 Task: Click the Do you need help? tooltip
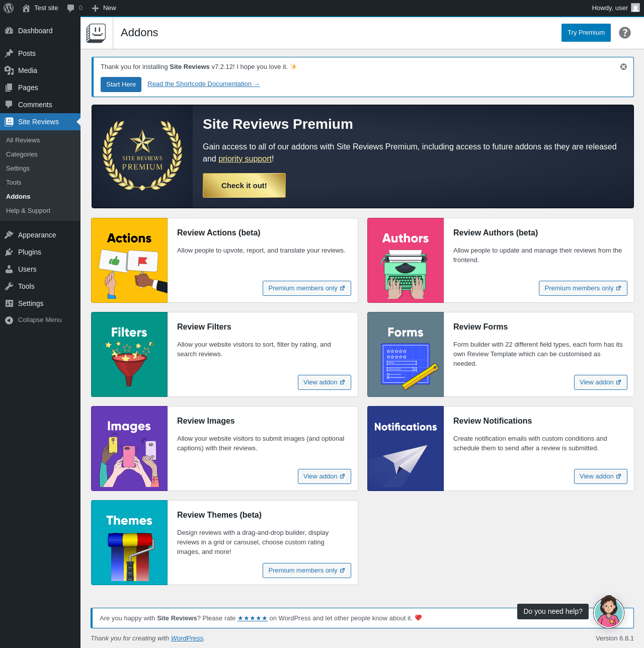[x=553, y=611]
